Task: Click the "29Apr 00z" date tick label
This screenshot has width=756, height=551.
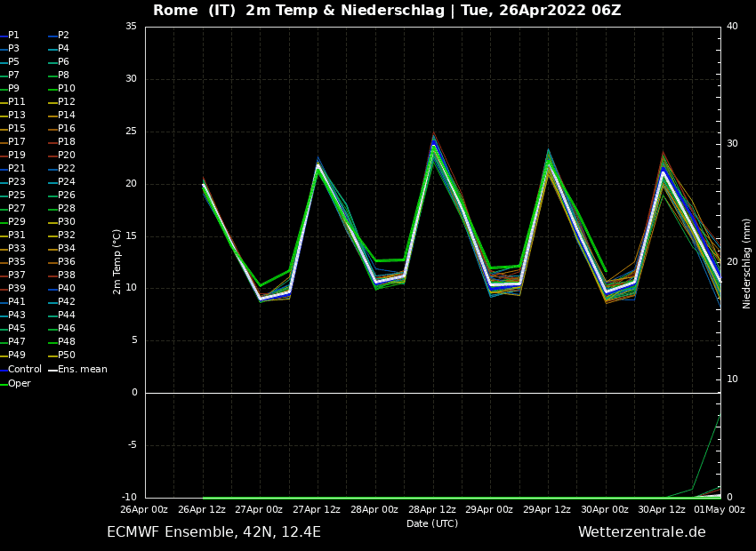Action: (489, 509)
